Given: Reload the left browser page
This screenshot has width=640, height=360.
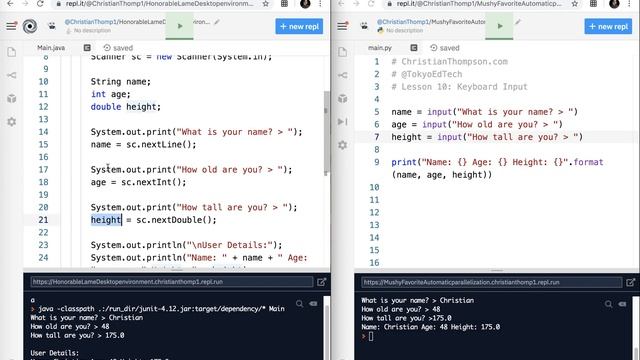Looking at the screenshot, I should pos(40,4).
